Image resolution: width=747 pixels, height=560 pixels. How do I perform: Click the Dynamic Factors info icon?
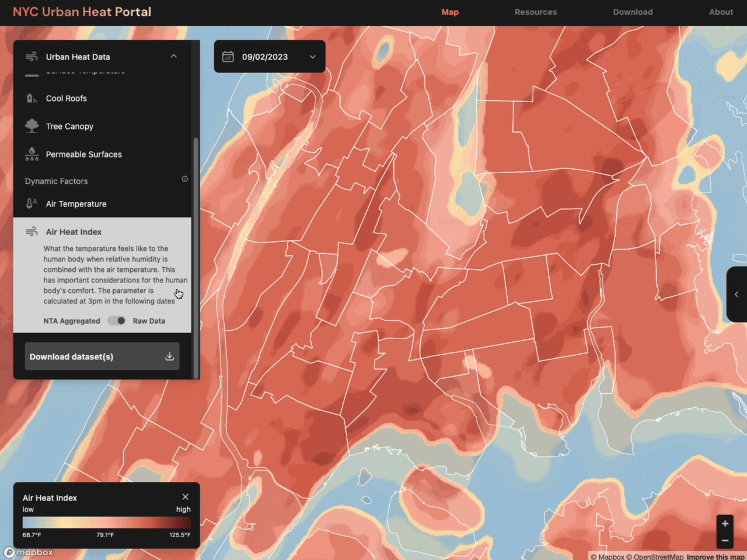pos(184,179)
